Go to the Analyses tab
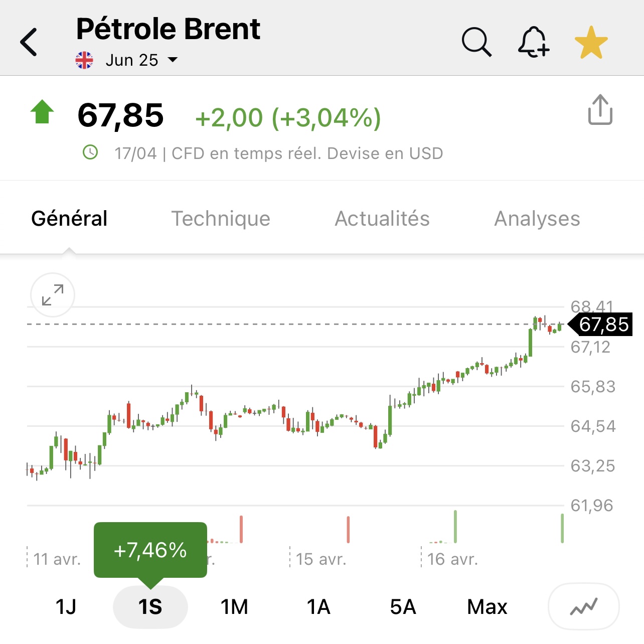The height and width of the screenshot is (644, 644). 537,219
